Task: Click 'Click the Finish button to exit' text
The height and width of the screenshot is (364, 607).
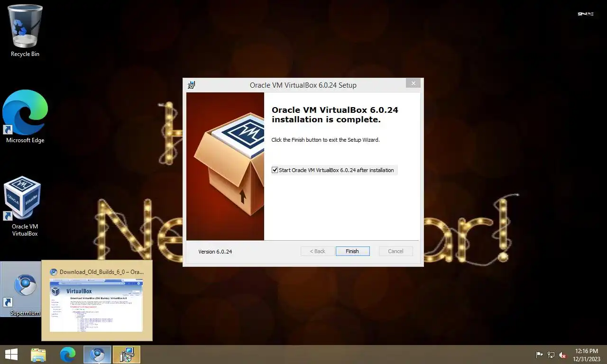Action: tap(325, 140)
